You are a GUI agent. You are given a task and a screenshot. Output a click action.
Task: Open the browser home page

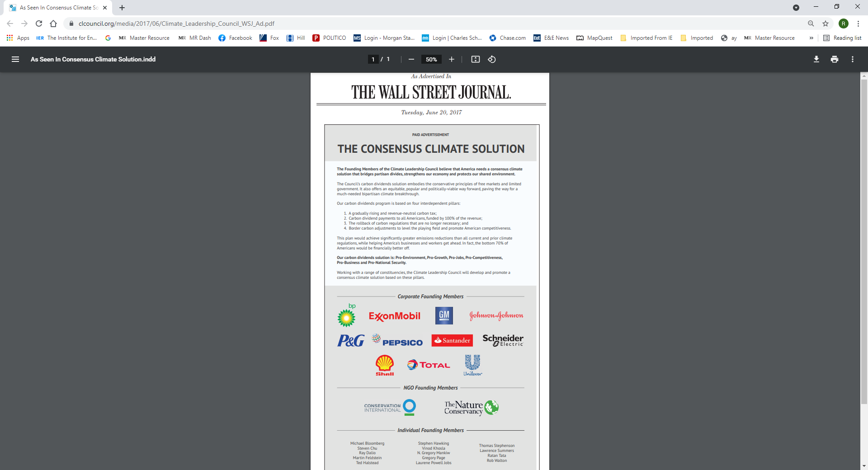coord(53,23)
